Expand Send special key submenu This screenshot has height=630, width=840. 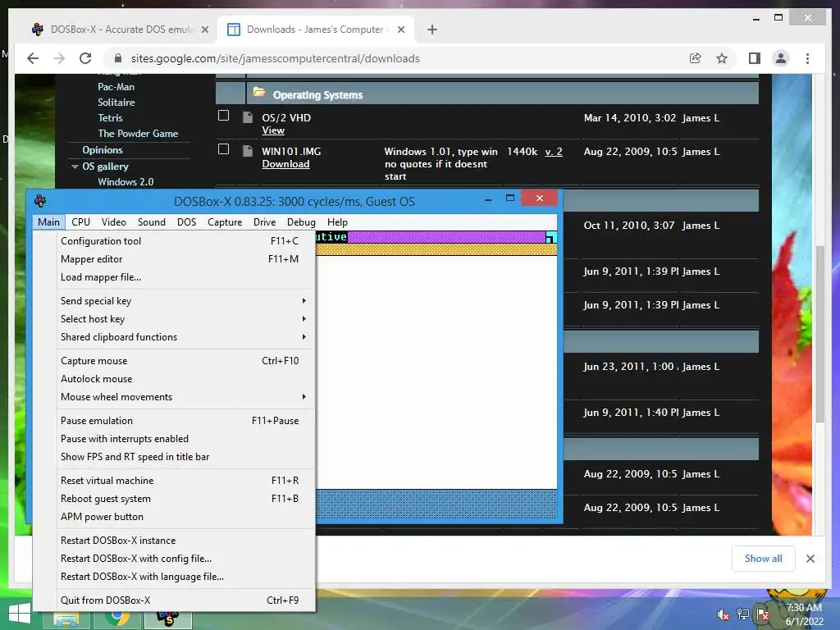[186, 301]
